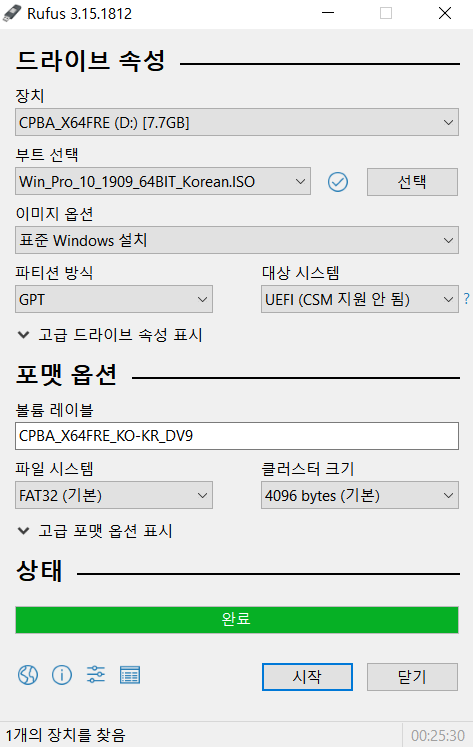This screenshot has height=747, width=473.
Task: Open the 4096 bytes cluster size dropdown
Action: pyautogui.click(x=360, y=495)
